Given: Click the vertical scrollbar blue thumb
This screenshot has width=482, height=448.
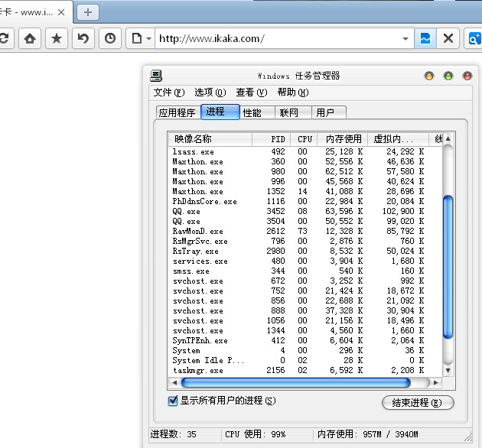Looking at the screenshot, I should [x=448, y=267].
